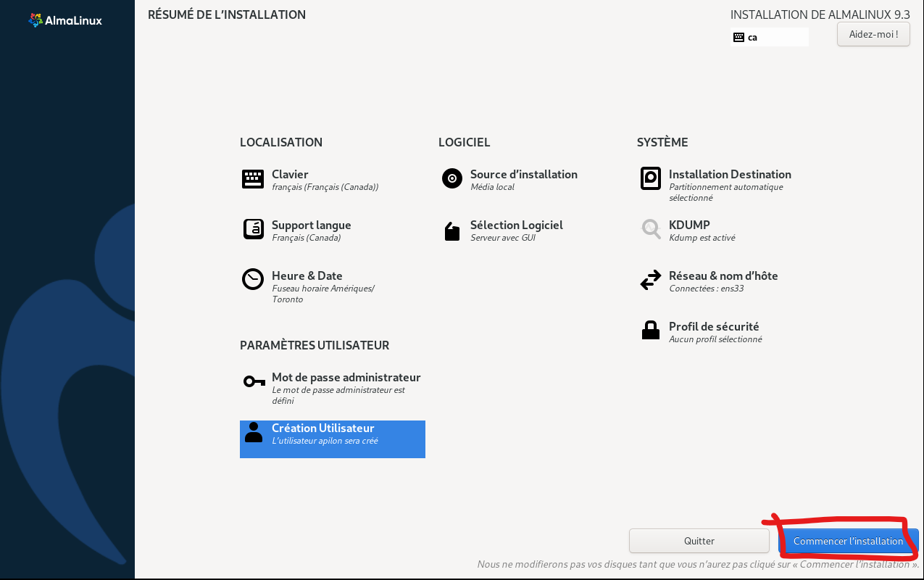The width and height of the screenshot is (924, 580).
Task: Click the package icon for Sélection Logiciel
Action: tap(451, 231)
